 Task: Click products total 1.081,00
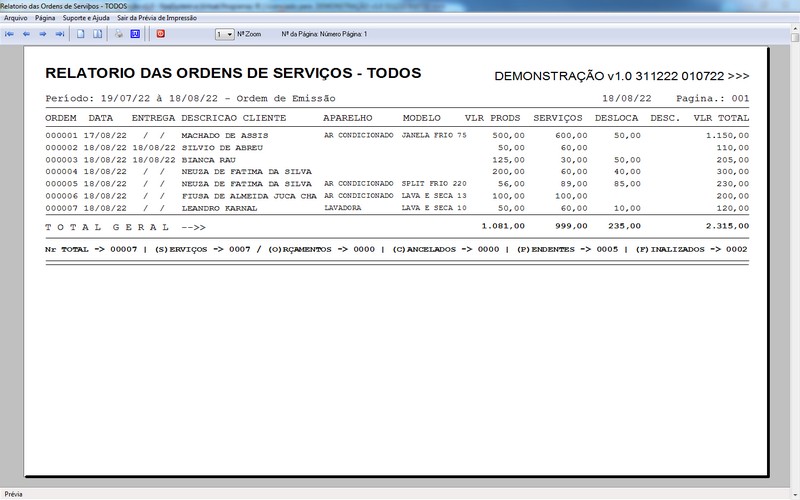click(503, 226)
